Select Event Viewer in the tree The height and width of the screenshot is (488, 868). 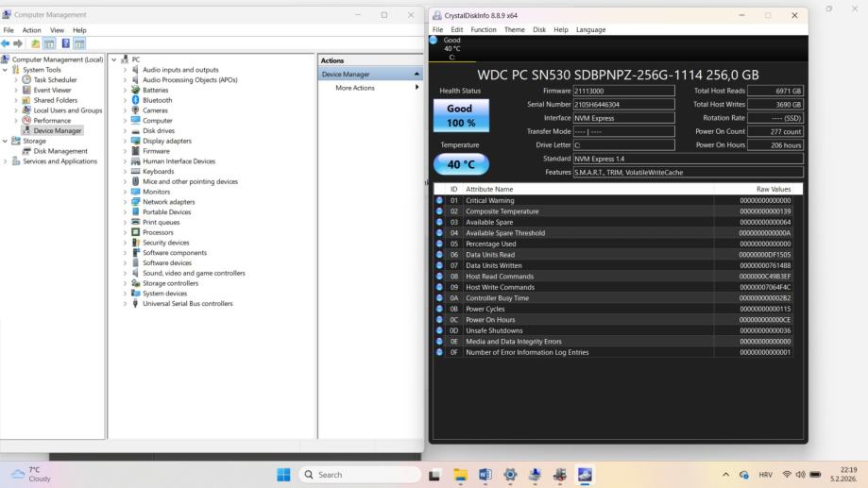pyautogui.click(x=52, y=91)
